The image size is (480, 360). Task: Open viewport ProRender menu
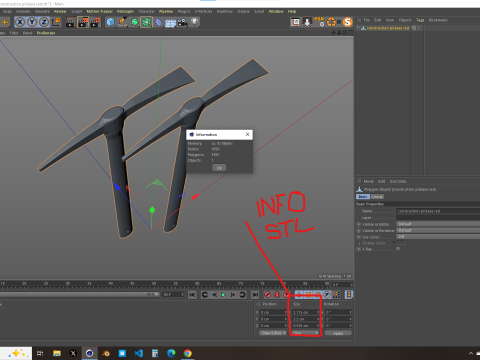pyautogui.click(x=46, y=33)
